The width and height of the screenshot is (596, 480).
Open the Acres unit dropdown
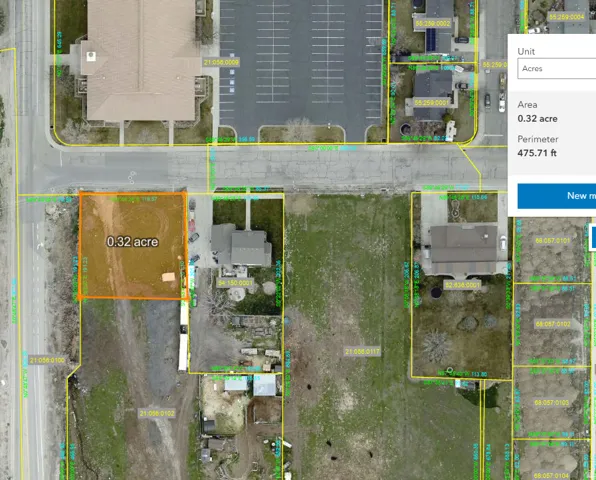pos(557,68)
